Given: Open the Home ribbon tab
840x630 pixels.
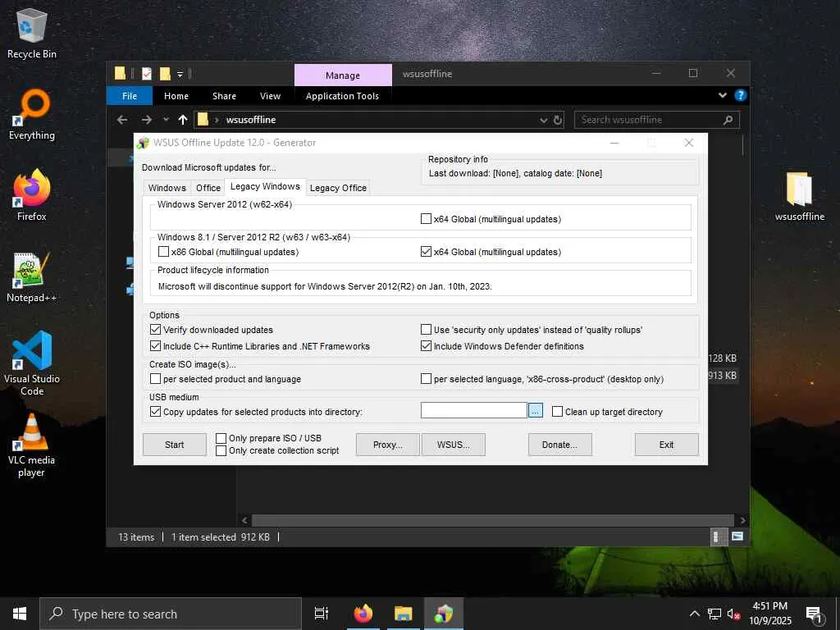Looking at the screenshot, I should (x=176, y=96).
